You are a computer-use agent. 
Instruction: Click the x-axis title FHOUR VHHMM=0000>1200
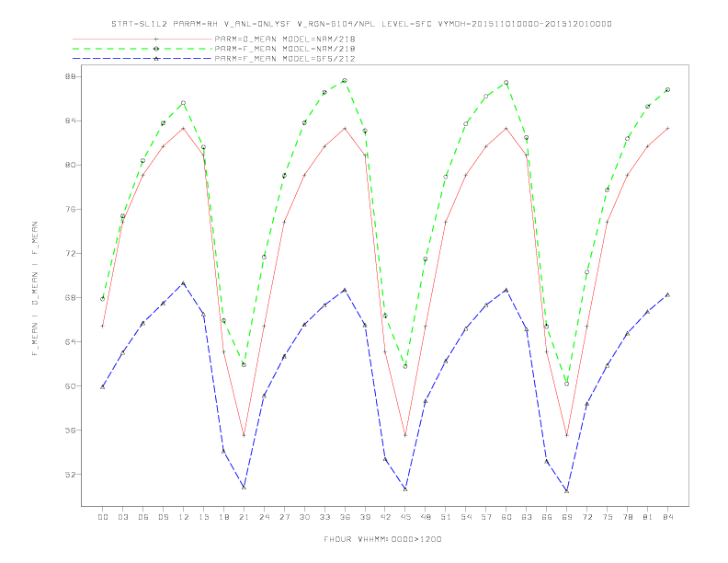[382, 539]
